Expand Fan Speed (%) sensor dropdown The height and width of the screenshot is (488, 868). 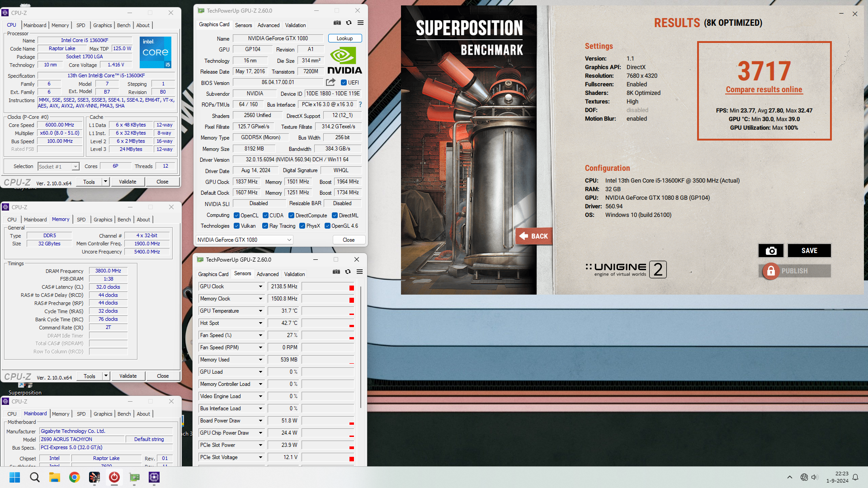click(260, 335)
